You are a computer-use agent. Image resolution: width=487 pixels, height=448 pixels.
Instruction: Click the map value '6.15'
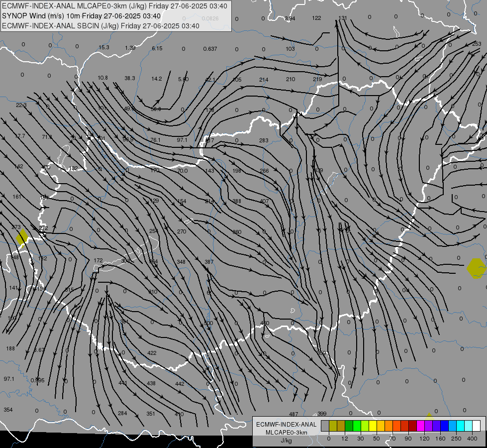point(157,48)
